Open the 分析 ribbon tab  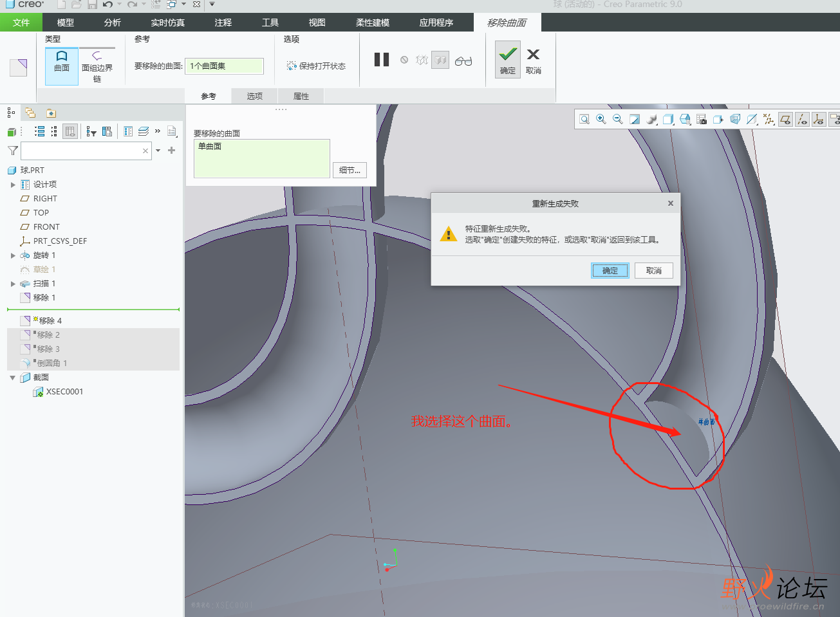[x=113, y=23]
